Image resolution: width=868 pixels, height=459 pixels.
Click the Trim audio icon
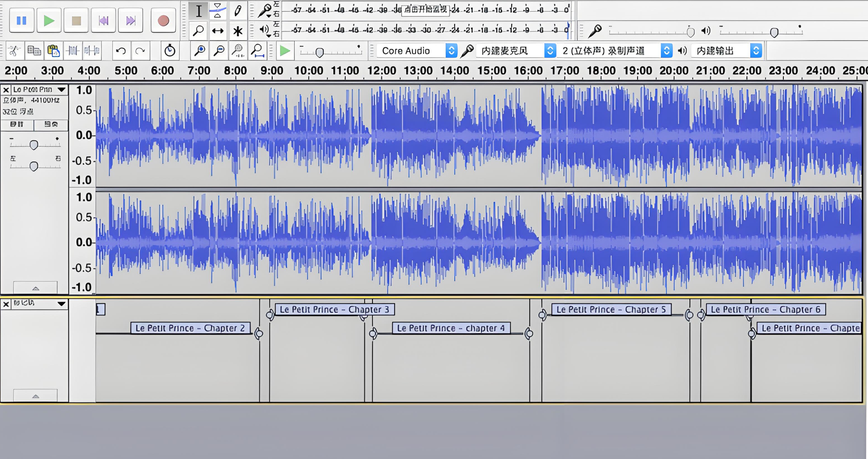tap(73, 51)
